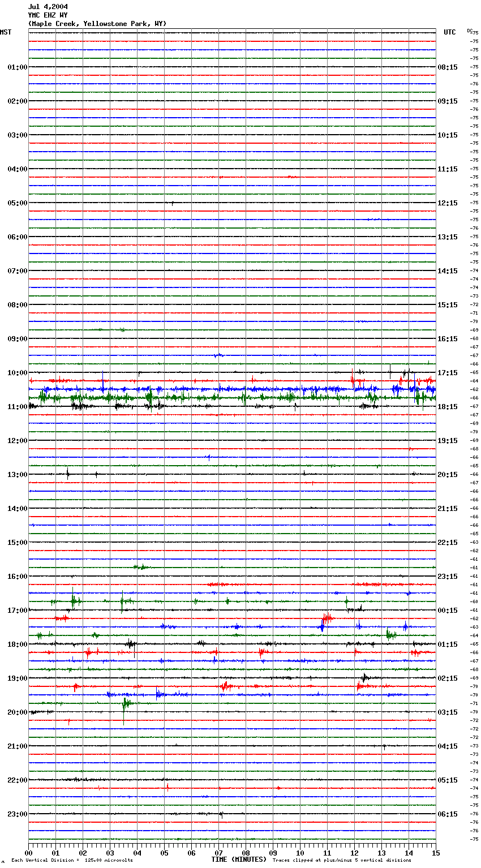Click the 16:00 MST time label
Screen dimensions: 481x868
tap(18, 577)
